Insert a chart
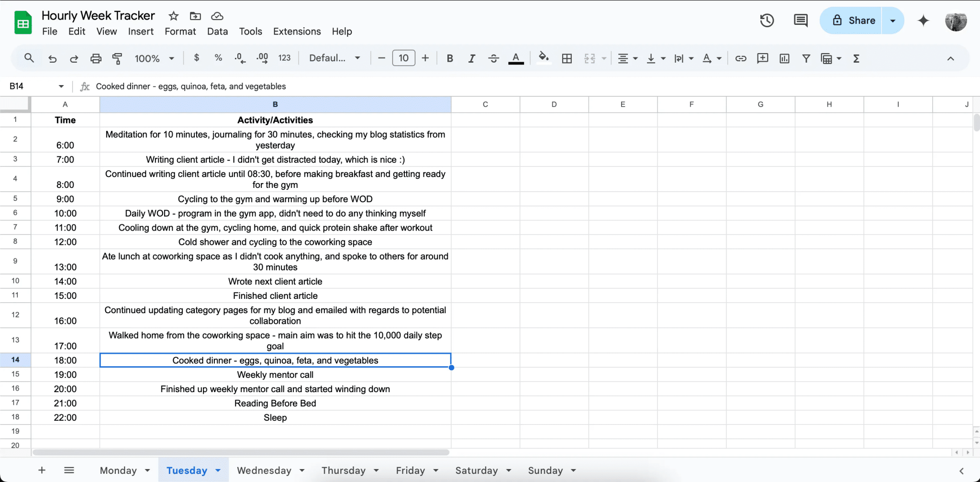The width and height of the screenshot is (980, 482). (784, 58)
